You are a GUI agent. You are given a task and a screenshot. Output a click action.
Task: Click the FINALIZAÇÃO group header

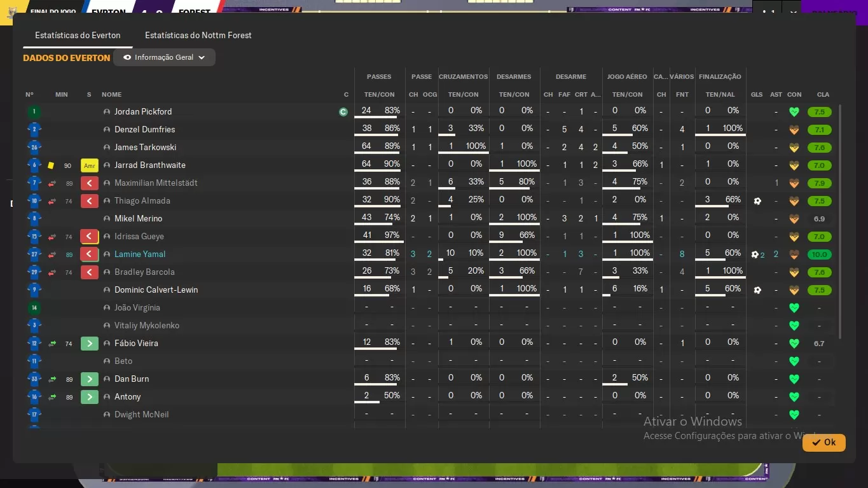coord(720,76)
